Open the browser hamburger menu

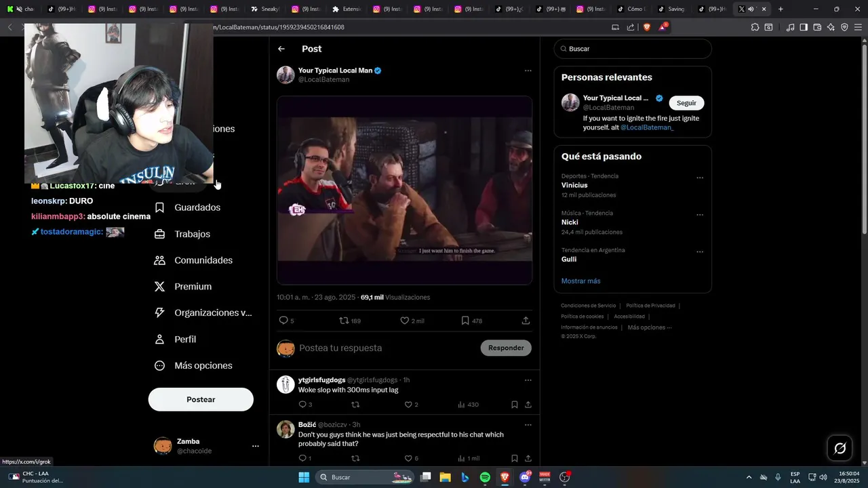[x=858, y=27]
